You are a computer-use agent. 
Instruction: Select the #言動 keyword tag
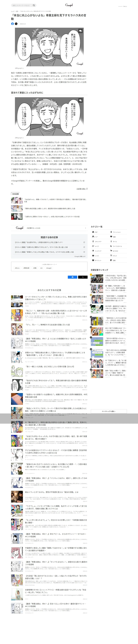35,268
